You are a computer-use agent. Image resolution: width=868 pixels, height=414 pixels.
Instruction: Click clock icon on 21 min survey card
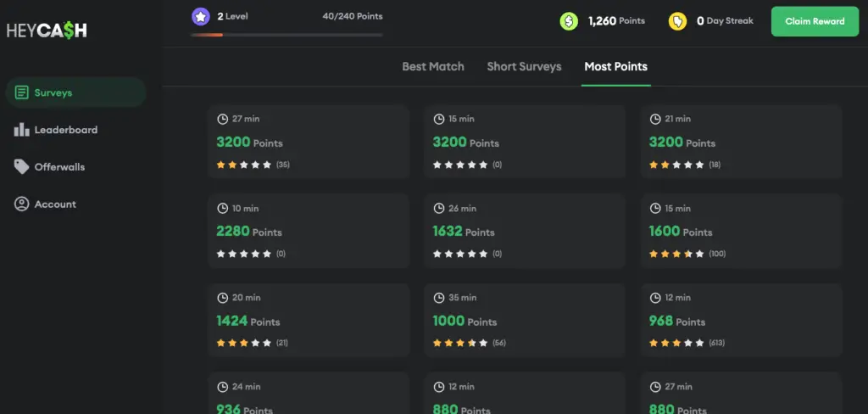click(655, 119)
